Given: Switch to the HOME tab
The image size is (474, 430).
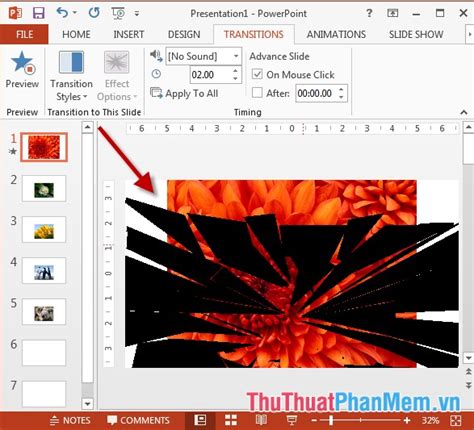Looking at the screenshot, I should [76, 34].
